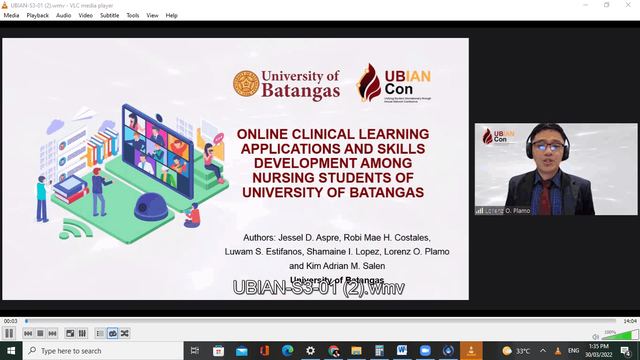Open the Playback menu

pyautogui.click(x=38, y=16)
